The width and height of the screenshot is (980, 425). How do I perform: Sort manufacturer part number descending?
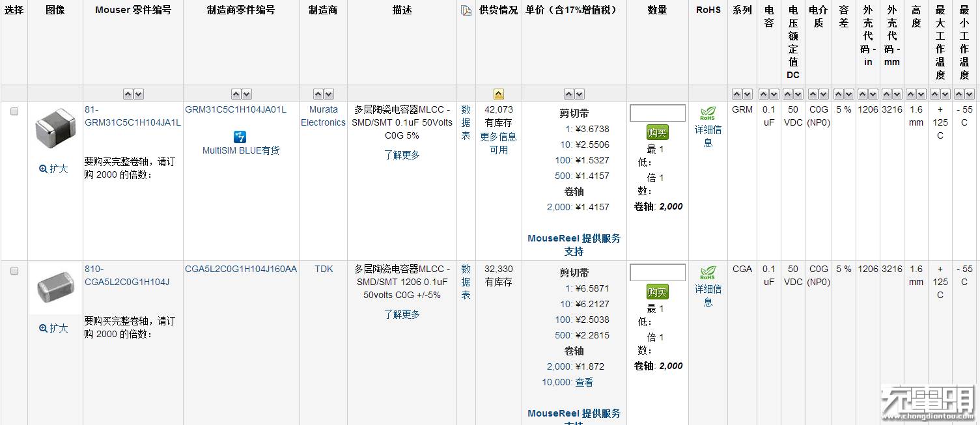click(x=246, y=94)
